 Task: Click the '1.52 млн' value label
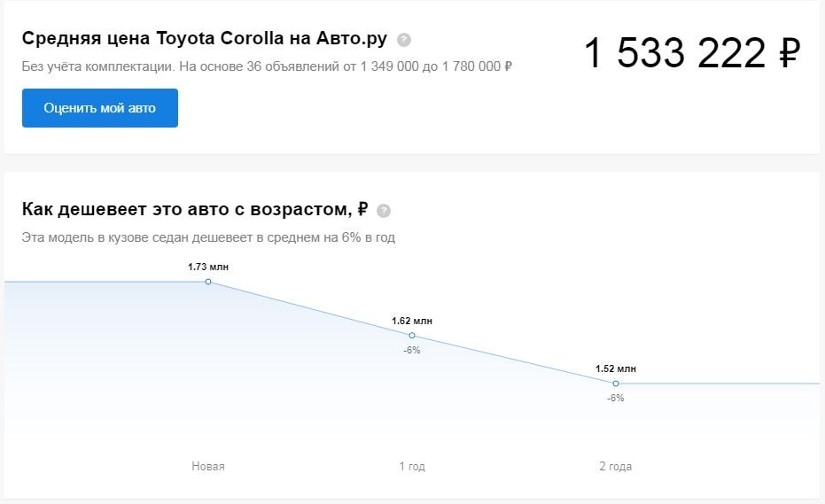click(x=616, y=368)
